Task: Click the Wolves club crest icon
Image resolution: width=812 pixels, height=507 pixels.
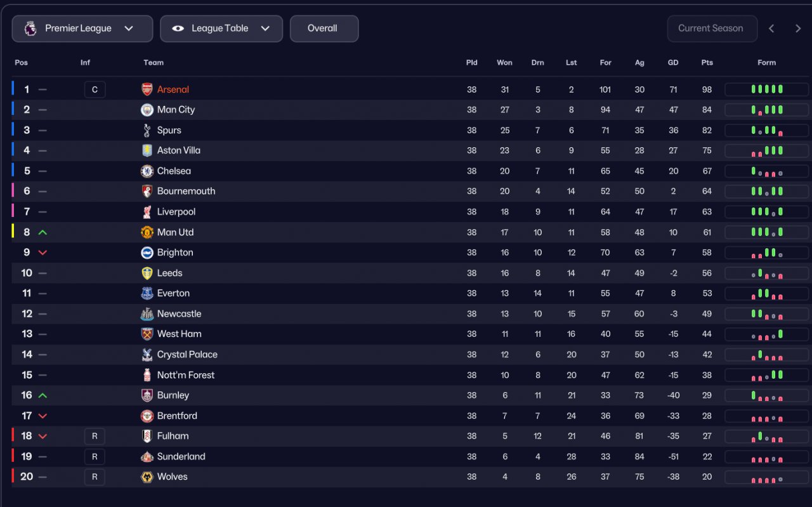Action: pyautogui.click(x=147, y=477)
